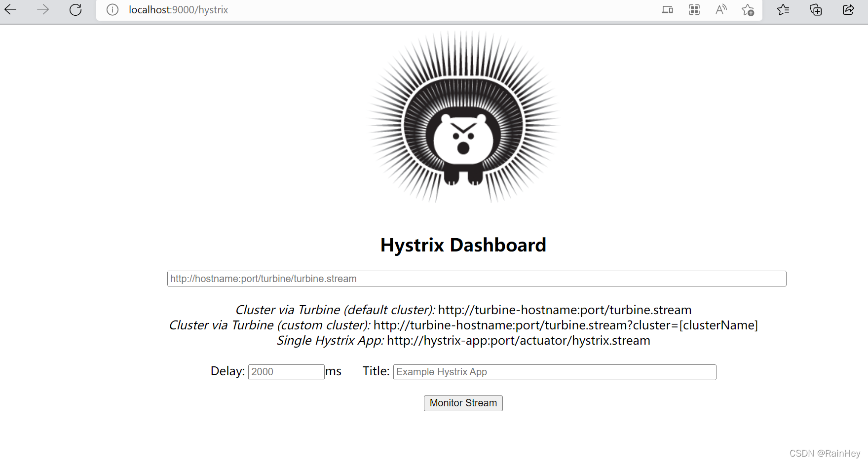The width and height of the screenshot is (868, 463).
Task: Reload the page with the refresh icon
Action: tap(75, 9)
